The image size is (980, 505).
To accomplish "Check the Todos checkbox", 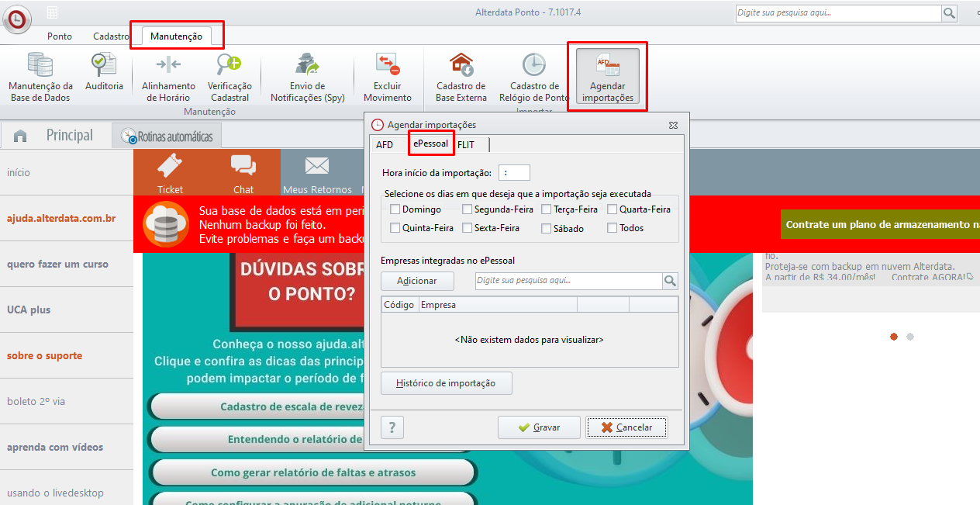I will [612, 228].
